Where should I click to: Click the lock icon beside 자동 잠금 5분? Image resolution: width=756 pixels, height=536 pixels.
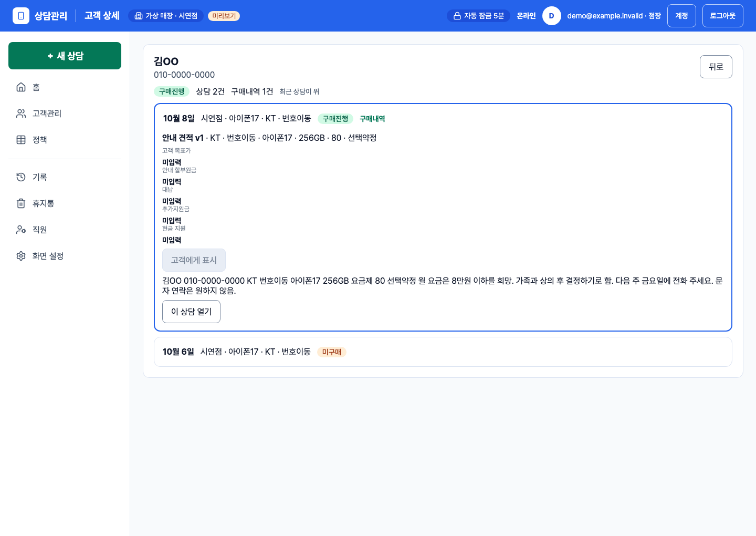(x=457, y=16)
